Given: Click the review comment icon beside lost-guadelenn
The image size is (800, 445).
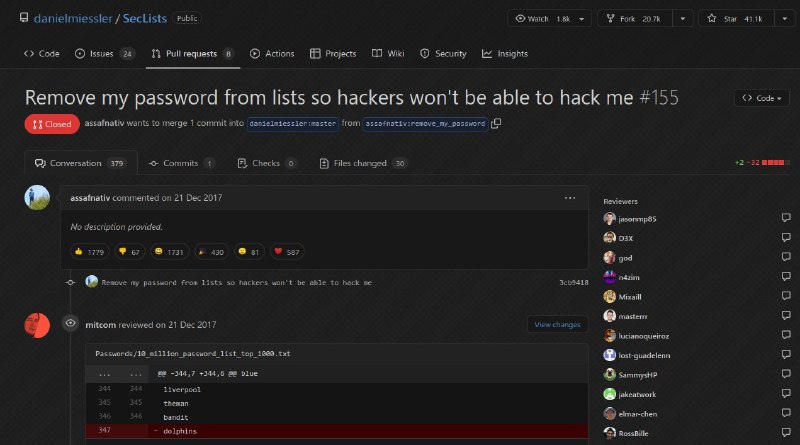Looking at the screenshot, I should tap(786, 354).
